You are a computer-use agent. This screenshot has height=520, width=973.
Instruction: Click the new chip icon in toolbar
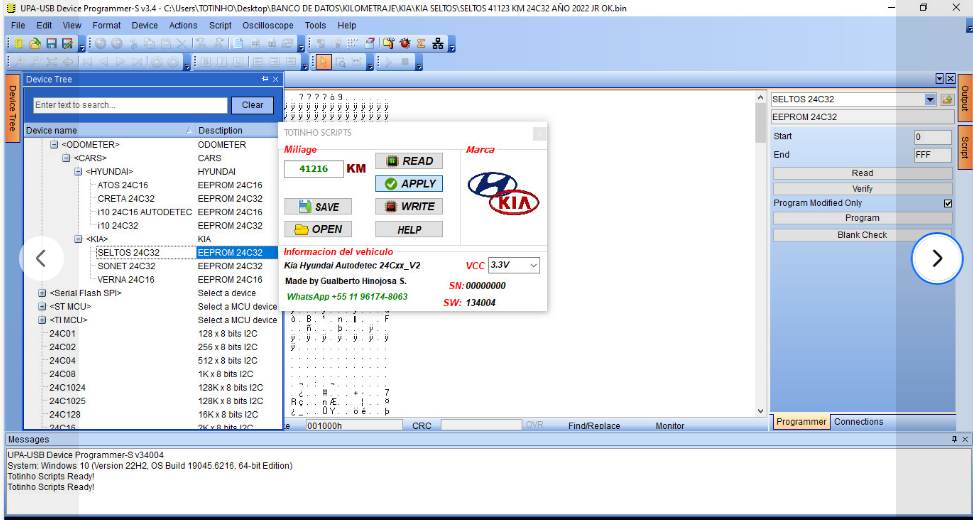pos(18,44)
